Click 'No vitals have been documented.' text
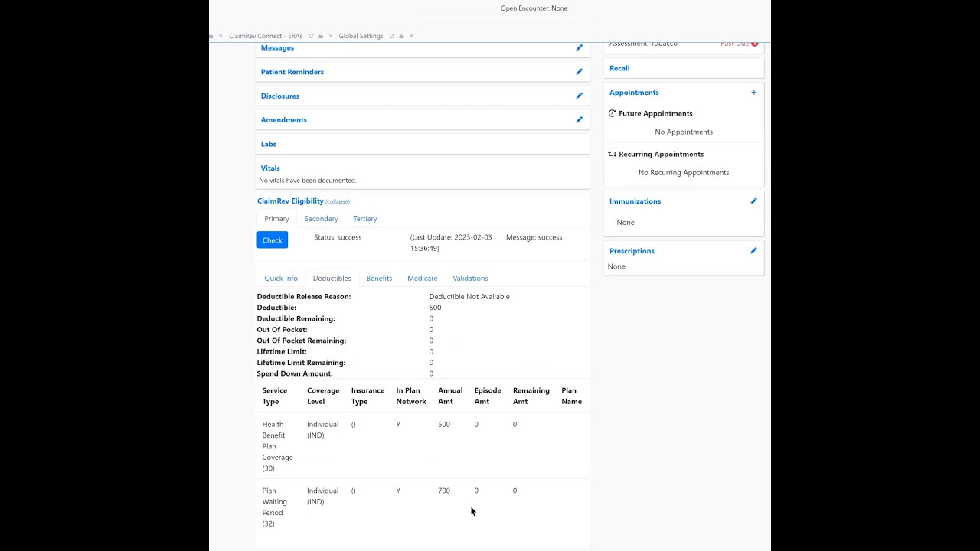The height and width of the screenshot is (551, 980). [x=308, y=181]
